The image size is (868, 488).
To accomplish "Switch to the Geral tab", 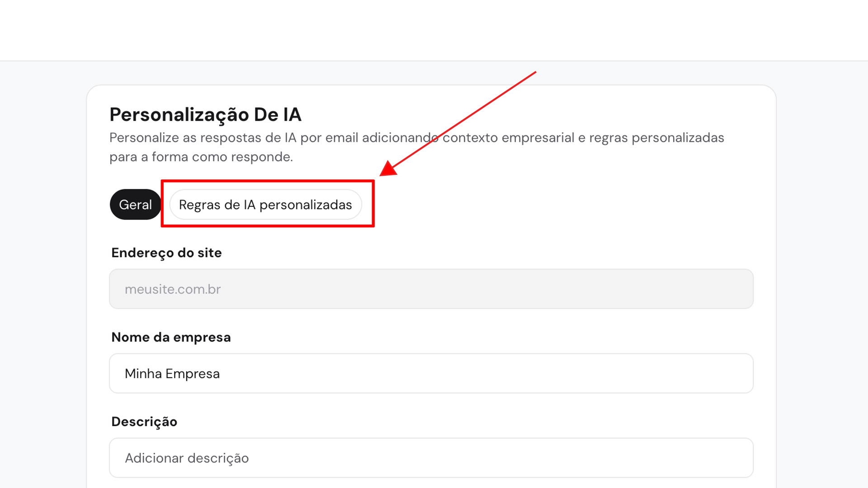I will [135, 205].
